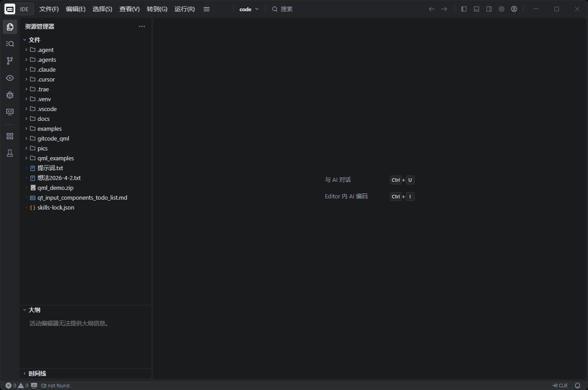Open the code workspace dropdown
This screenshot has width=588, height=390.
pos(249,9)
